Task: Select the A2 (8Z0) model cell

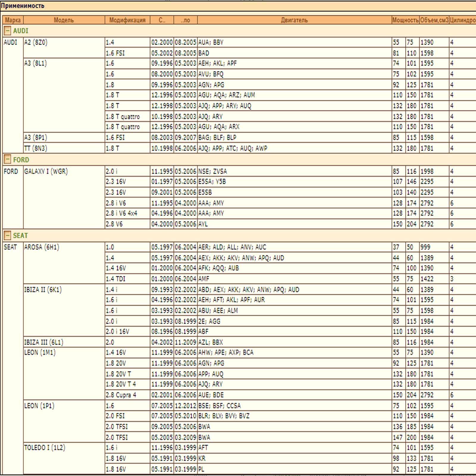Action: (36, 42)
